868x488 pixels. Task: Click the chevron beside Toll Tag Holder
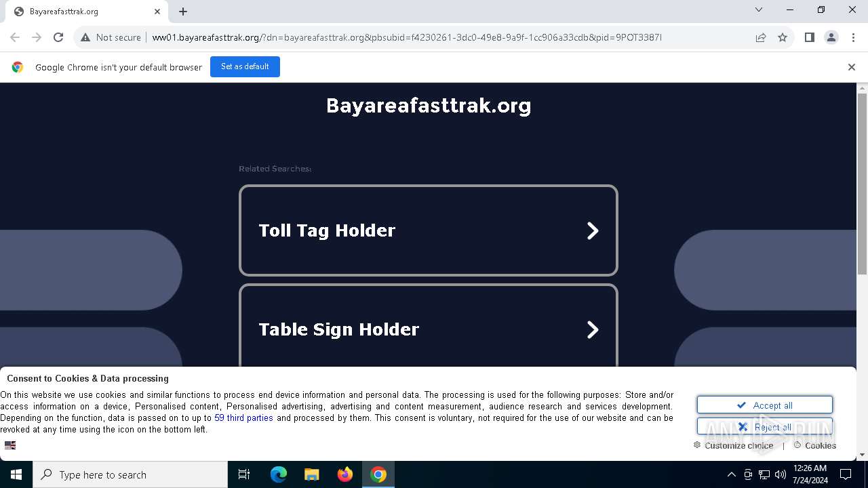point(592,231)
